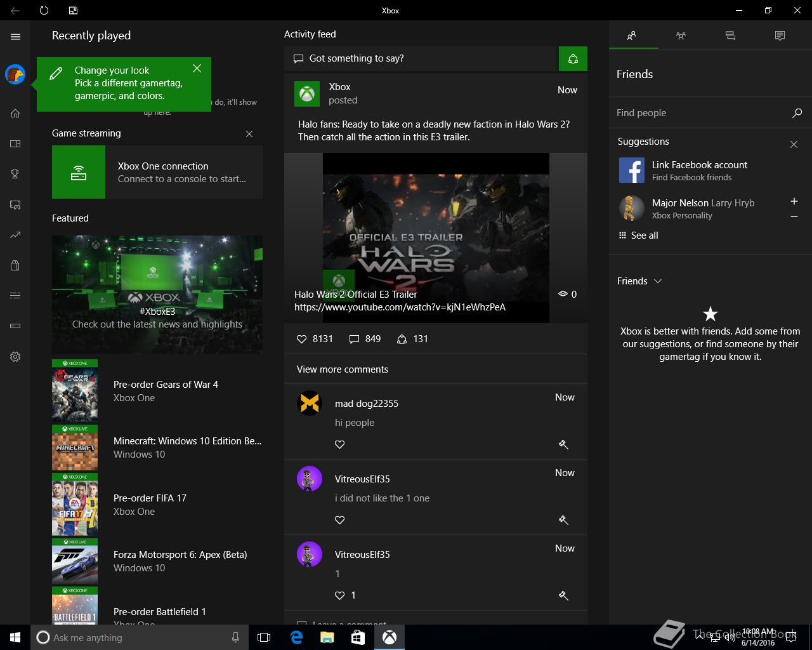This screenshot has height=650, width=812.
Task: Open Windows Store from taskbar
Action: pyautogui.click(x=358, y=637)
